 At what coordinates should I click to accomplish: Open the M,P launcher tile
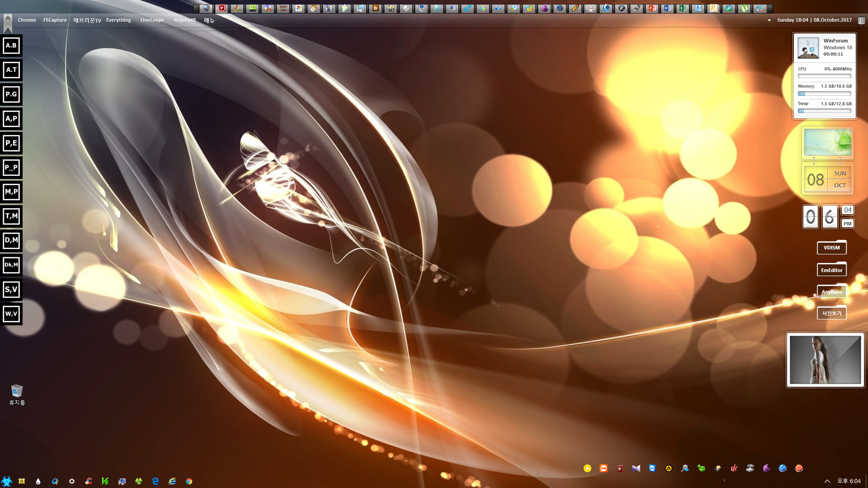11,192
